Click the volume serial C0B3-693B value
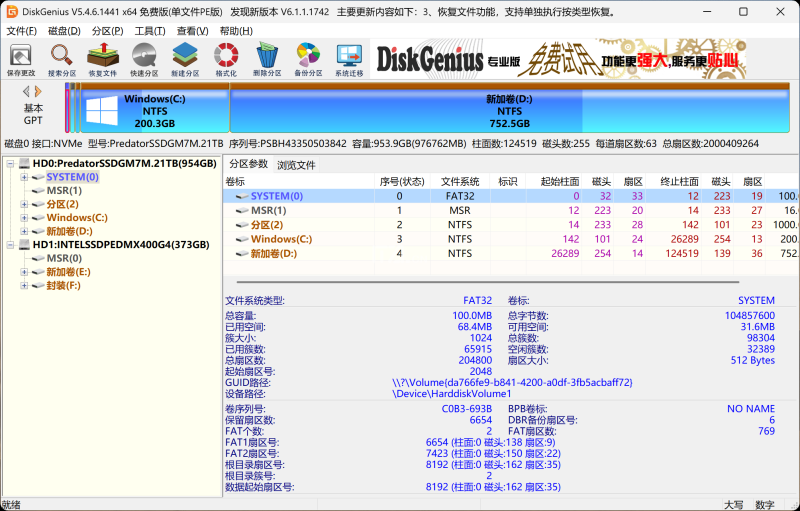This screenshot has height=511, width=800. 466,409
